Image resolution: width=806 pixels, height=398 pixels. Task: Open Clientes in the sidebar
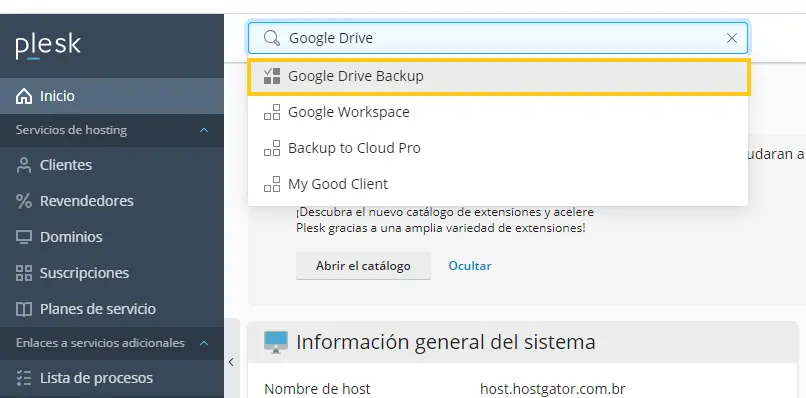(112, 165)
